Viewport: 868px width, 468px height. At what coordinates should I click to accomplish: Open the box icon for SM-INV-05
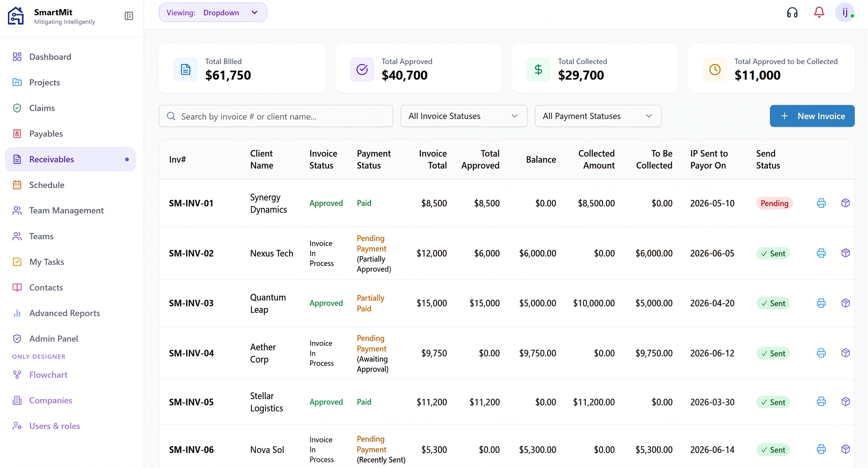845,402
